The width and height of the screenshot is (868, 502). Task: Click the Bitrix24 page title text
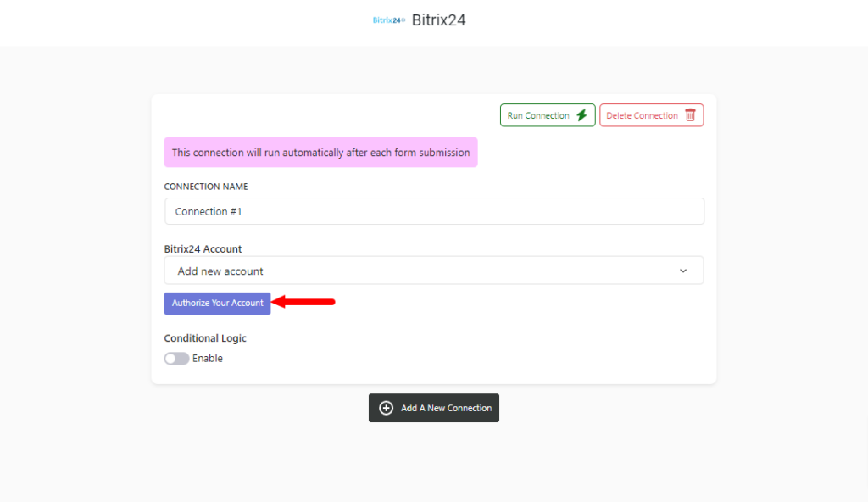tap(438, 20)
